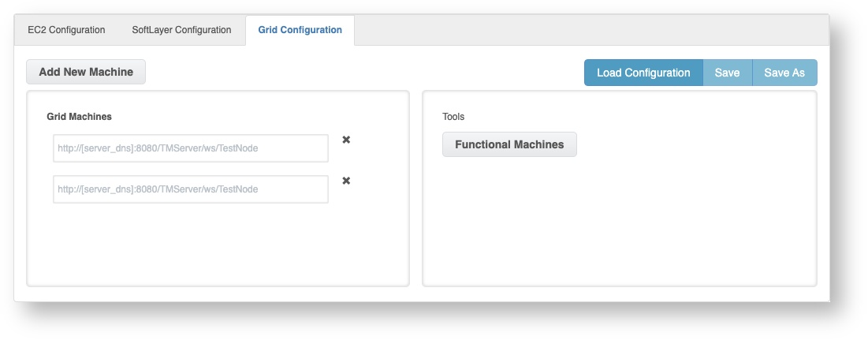Switch to the EC2 Configuration tab
Screen dimensions: 868x340
coord(66,30)
